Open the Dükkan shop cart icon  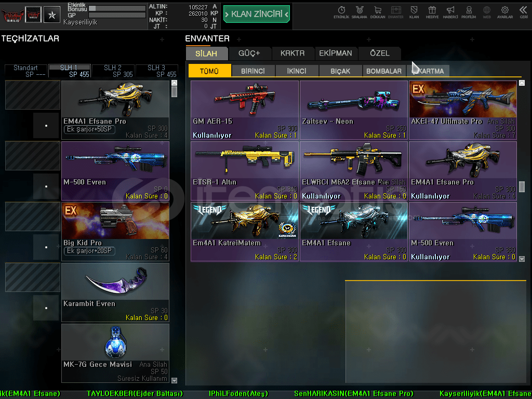pyautogui.click(x=377, y=11)
